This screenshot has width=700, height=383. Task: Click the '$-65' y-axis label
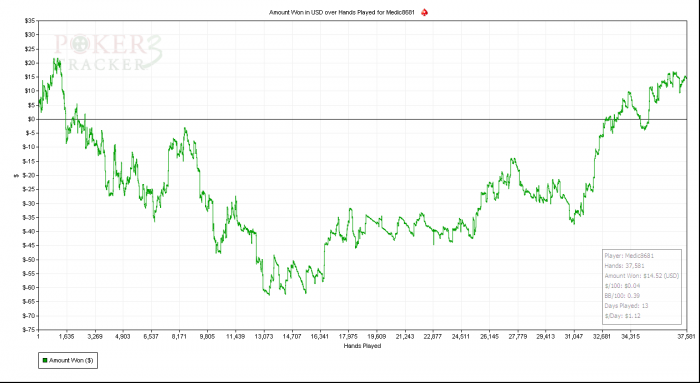click(x=29, y=302)
